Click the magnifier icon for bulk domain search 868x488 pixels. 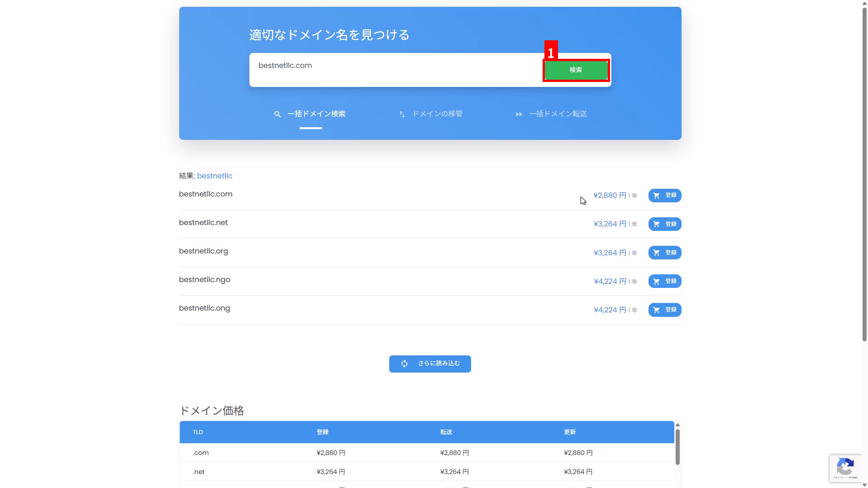coord(277,115)
